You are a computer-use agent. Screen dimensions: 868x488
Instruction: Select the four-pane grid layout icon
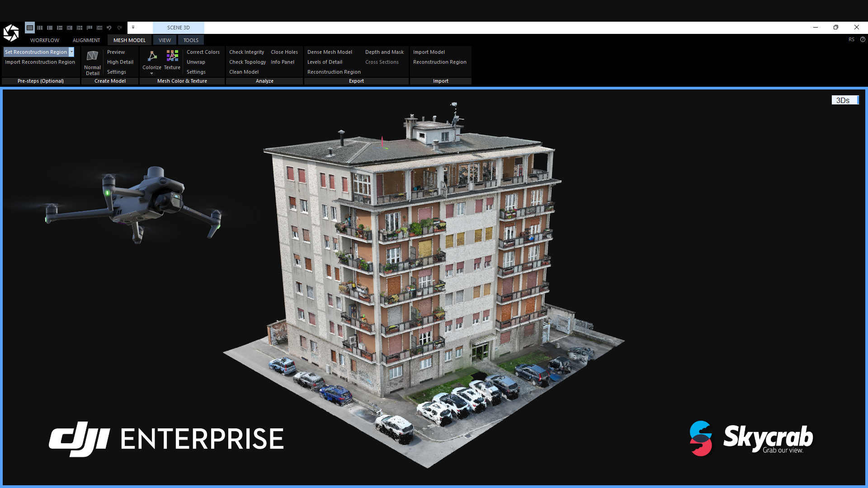[x=80, y=28]
